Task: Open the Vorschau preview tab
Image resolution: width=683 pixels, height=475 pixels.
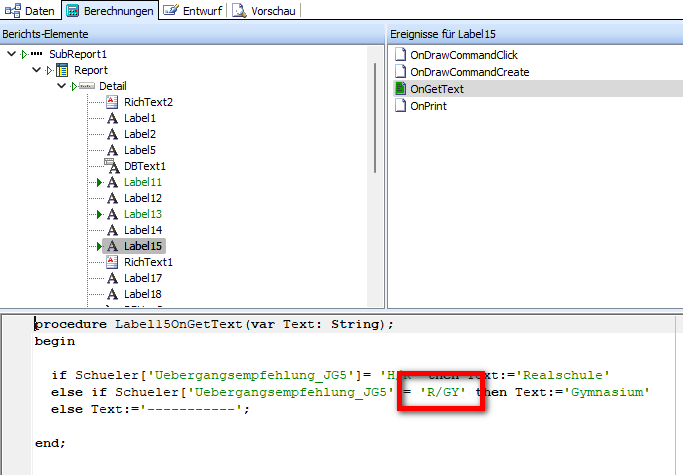Action: [264, 10]
